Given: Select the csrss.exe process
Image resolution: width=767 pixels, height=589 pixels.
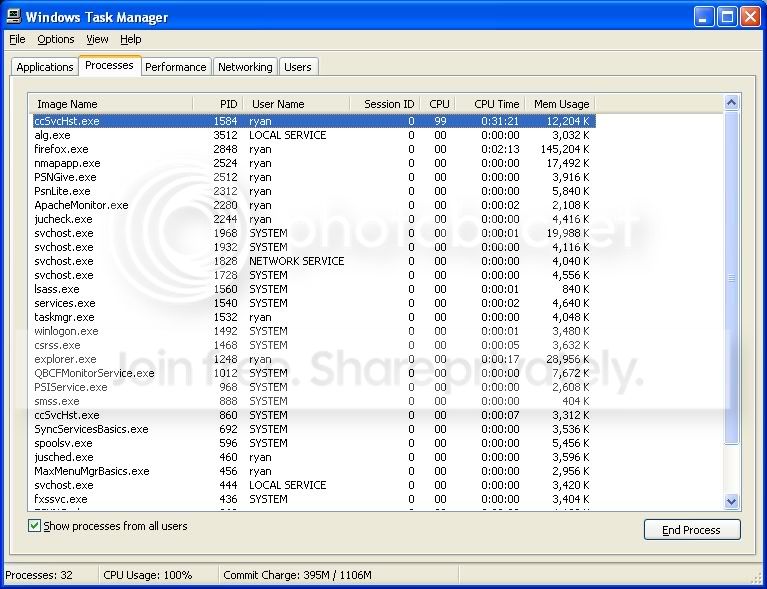Looking at the screenshot, I should point(314,345).
